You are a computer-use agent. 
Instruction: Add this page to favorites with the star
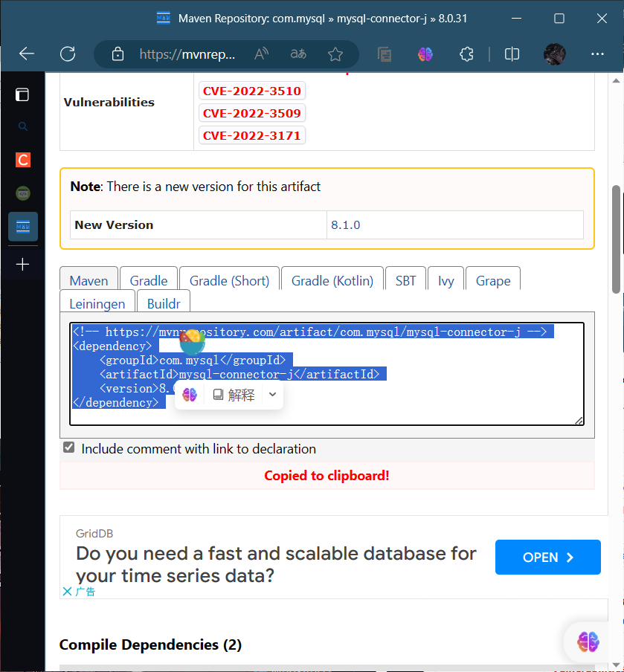coord(335,54)
